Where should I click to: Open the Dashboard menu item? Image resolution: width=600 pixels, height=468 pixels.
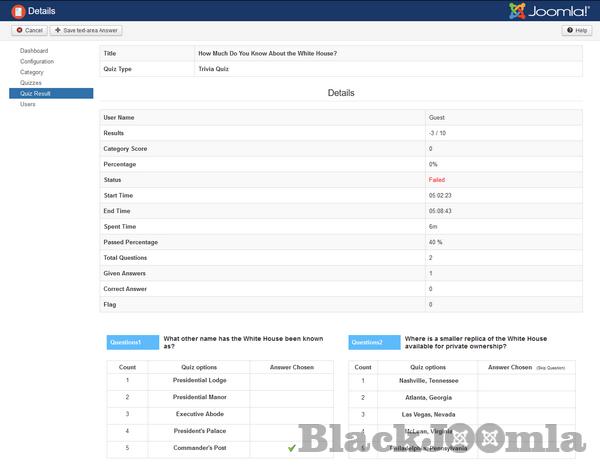(x=34, y=50)
